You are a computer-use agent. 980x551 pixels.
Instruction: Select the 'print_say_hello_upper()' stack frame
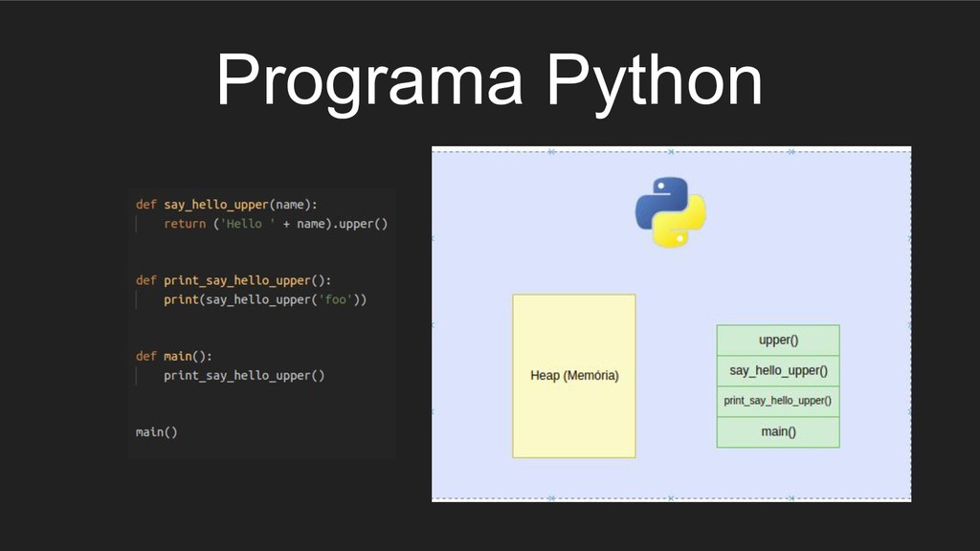click(x=778, y=401)
